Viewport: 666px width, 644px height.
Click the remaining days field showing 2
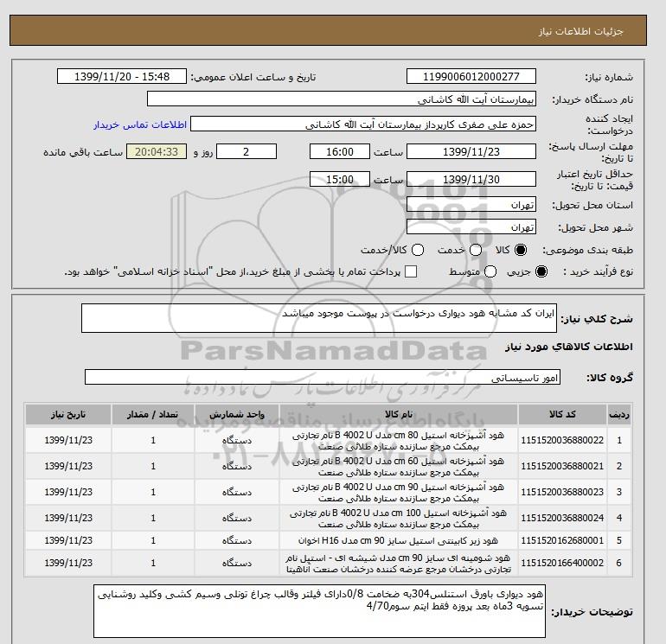247,151
